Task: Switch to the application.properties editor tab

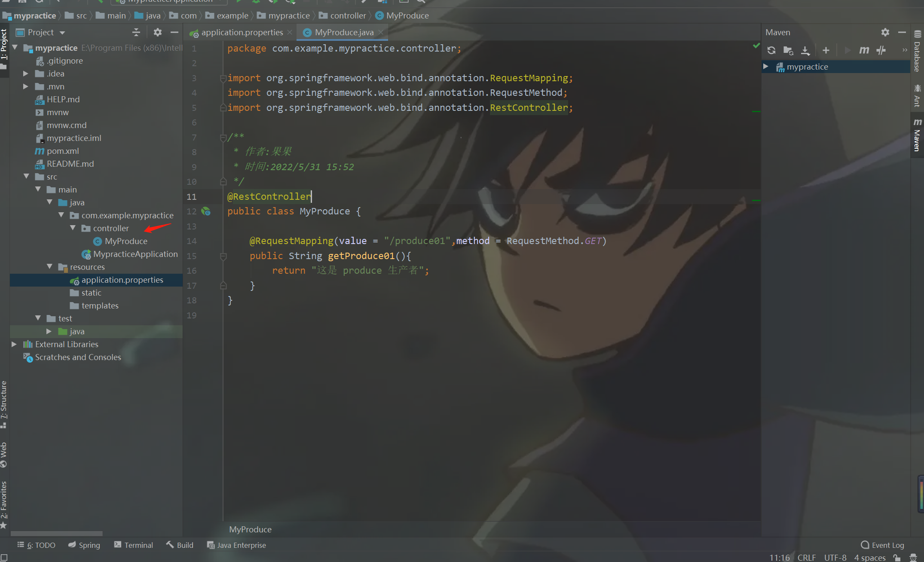Action: tap(242, 32)
